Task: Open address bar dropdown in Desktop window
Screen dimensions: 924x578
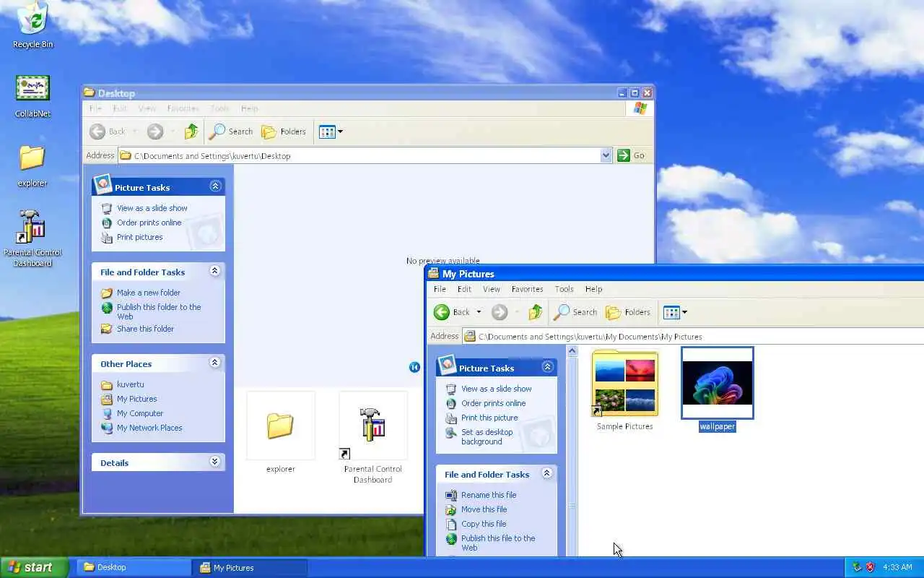Action: (x=606, y=155)
